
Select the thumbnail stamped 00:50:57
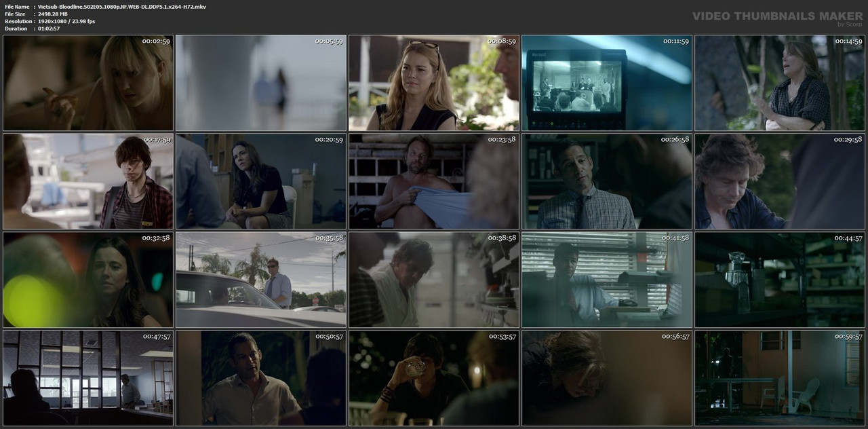pos(261,378)
